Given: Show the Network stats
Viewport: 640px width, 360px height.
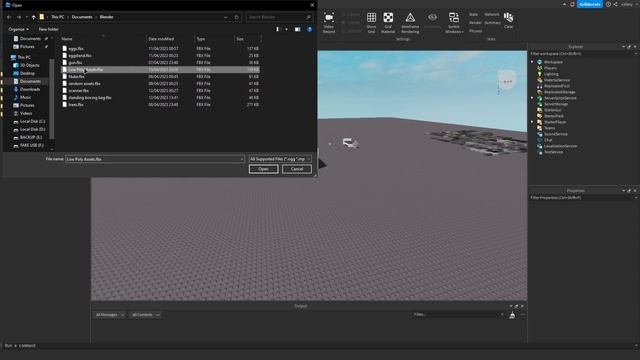Looking at the screenshot, I should coord(491,14).
